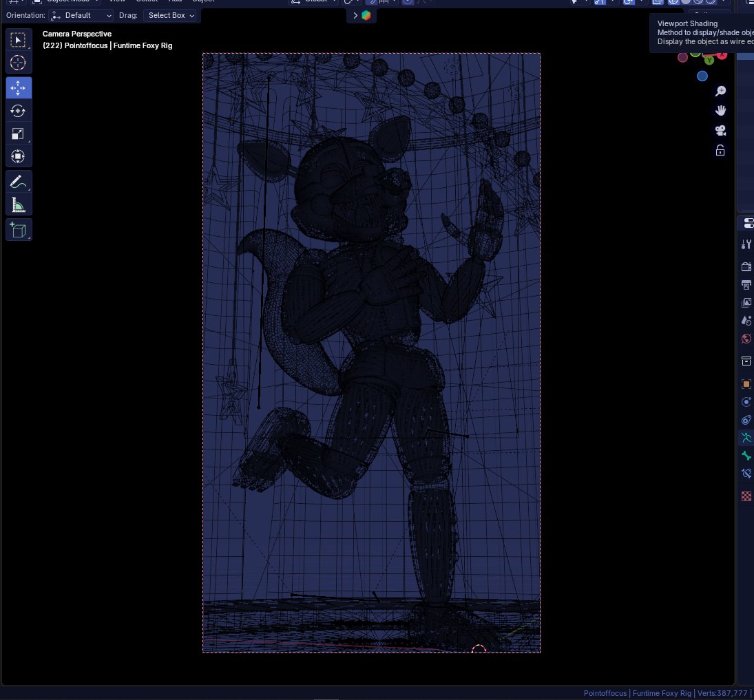
Task: Click the dark red negative X axis ball
Action: point(682,58)
